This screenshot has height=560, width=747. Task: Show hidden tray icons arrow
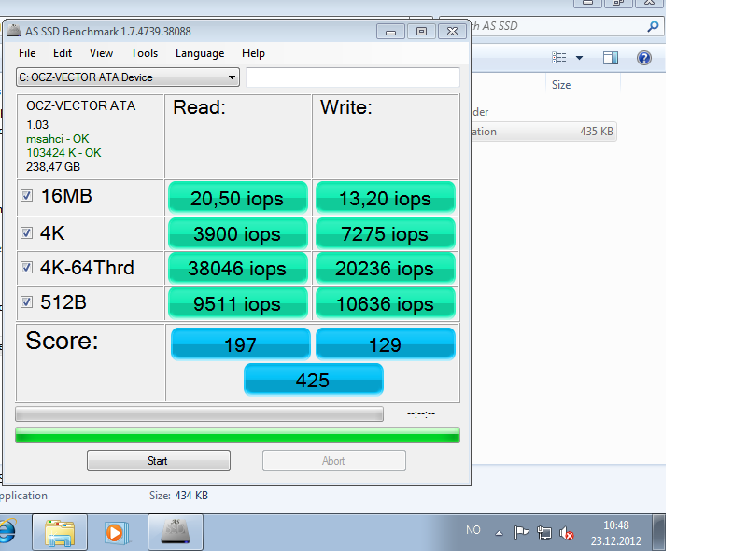(x=499, y=533)
